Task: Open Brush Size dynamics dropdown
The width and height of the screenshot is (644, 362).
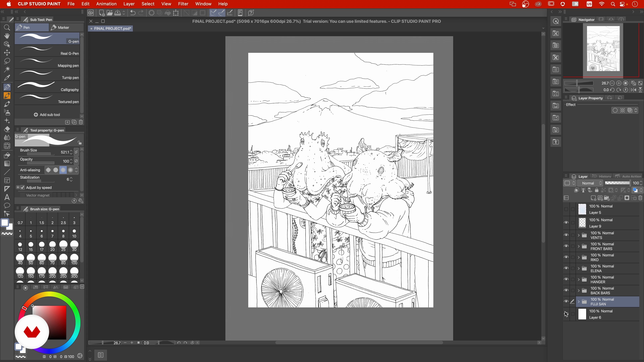Action: 76,152
